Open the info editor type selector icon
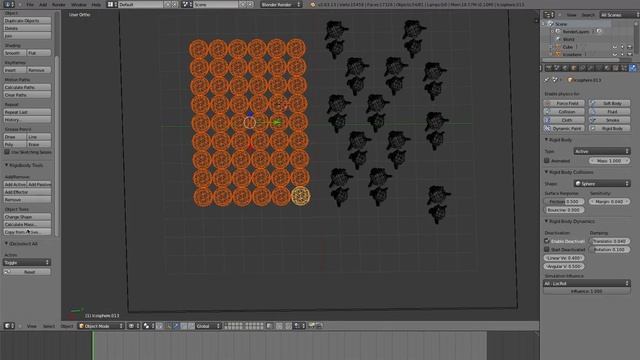Image resolution: width=640 pixels, height=360 pixels. click(x=9, y=4)
